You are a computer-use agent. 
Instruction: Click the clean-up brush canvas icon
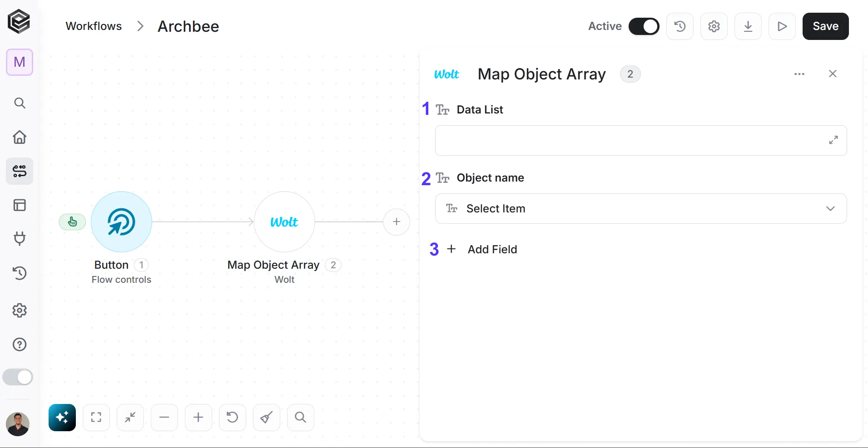(x=267, y=417)
